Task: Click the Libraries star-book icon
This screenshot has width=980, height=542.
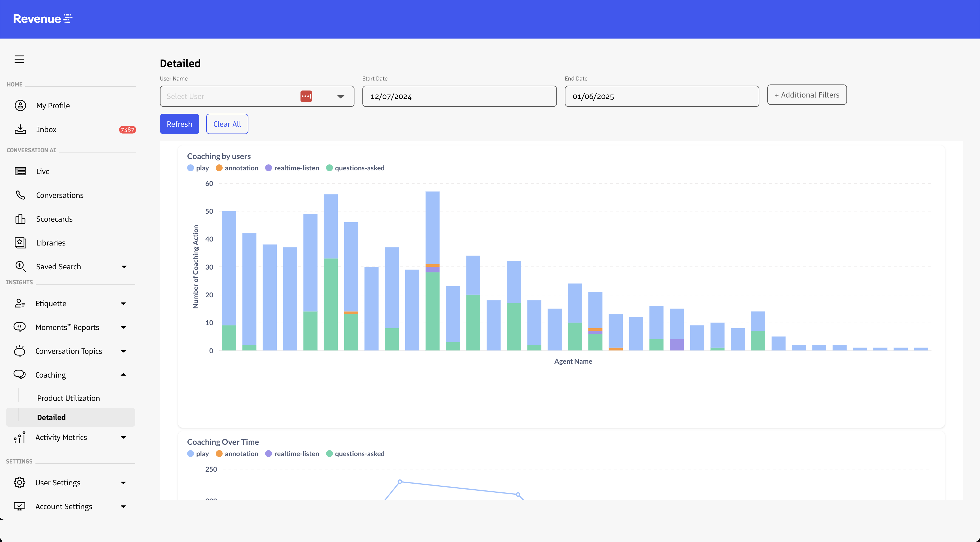Action: pos(20,243)
